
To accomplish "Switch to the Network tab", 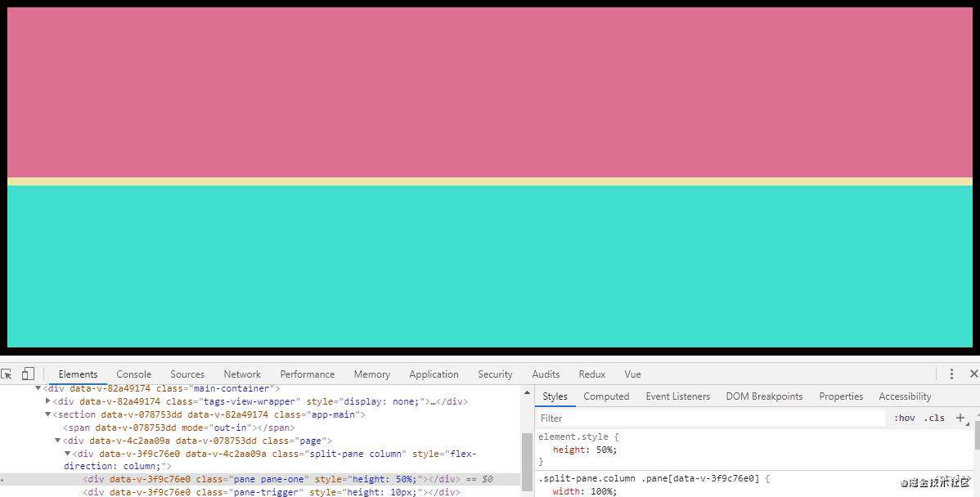I will pyautogui.click(x=242, y=374).
